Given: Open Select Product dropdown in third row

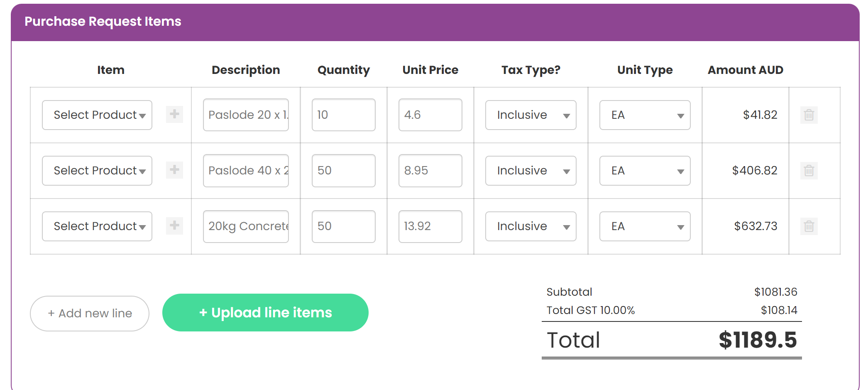Looking at the screenshot, I should 97,226.
